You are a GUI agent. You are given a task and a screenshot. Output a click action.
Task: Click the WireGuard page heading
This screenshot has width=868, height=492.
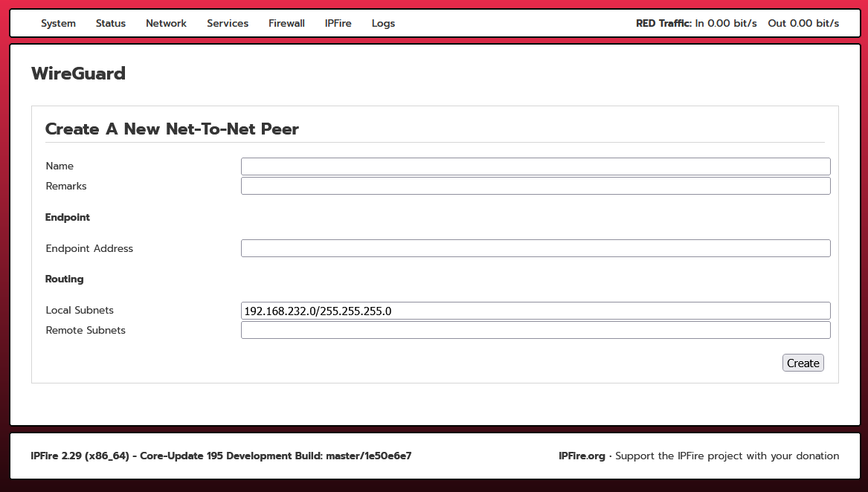pyautogui.click(x=79, y=74)
